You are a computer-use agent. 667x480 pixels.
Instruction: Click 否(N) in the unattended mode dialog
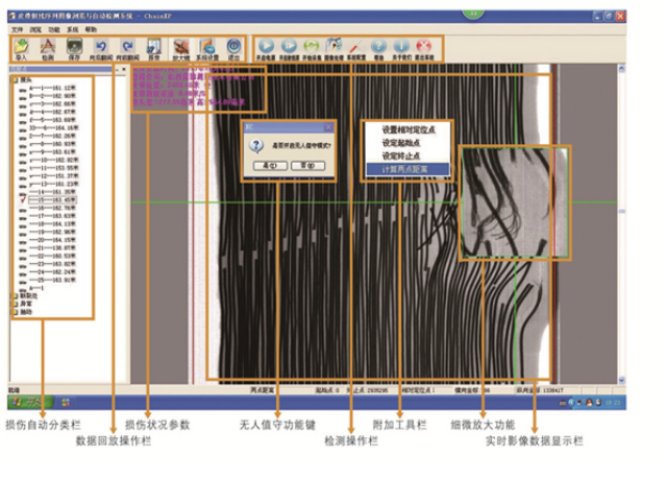pyautogui.click(x=308, y=164)
